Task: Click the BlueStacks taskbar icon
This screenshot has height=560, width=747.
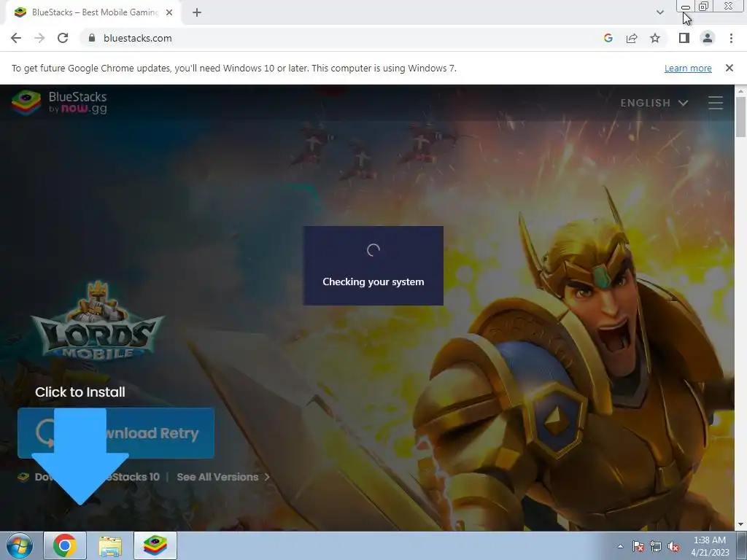Action: 155,545
